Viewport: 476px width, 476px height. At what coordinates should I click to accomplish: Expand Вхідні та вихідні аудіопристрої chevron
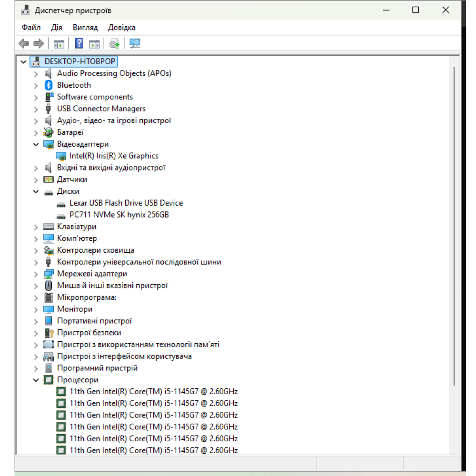(x=36, y=168)
